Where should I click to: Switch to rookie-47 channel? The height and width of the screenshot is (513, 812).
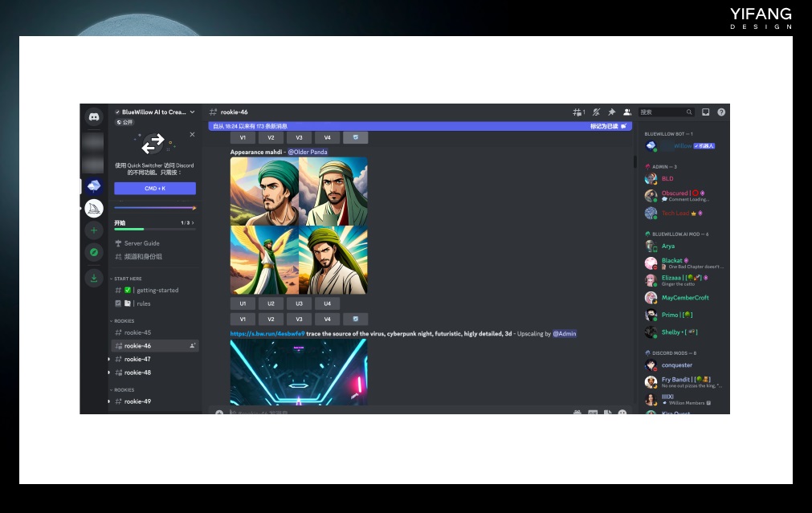click(137, 359)
